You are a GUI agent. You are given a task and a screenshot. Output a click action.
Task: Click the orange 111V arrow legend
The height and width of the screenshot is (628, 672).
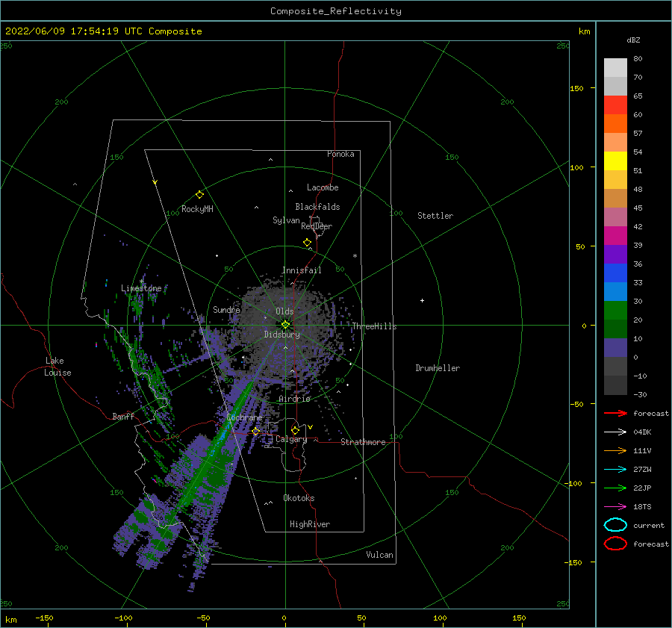615,450
